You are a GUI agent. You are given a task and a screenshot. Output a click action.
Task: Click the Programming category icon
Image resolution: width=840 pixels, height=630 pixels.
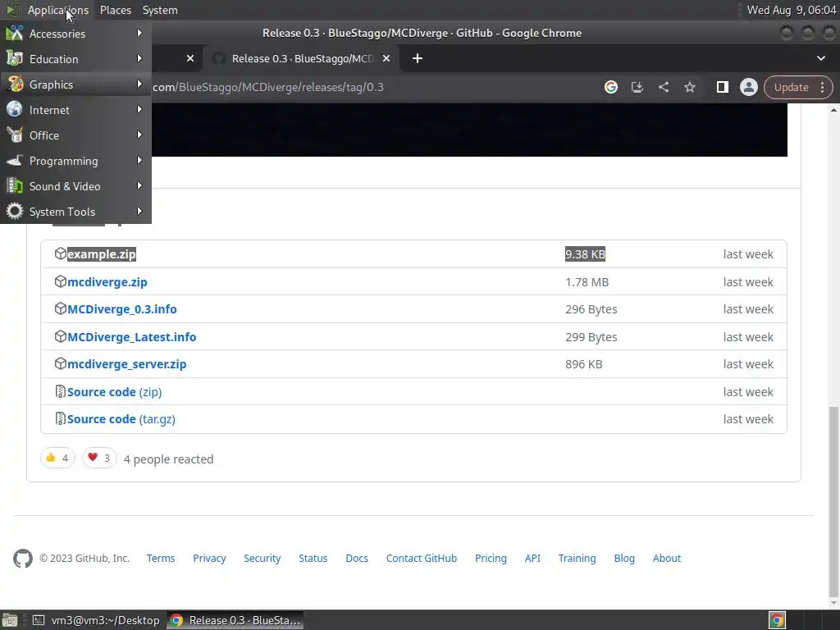(x=15, y=161)
